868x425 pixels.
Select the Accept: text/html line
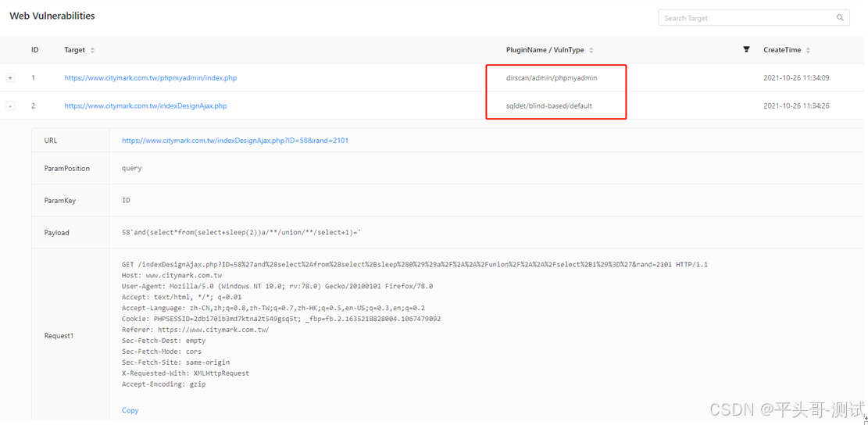tap(181, 297)
